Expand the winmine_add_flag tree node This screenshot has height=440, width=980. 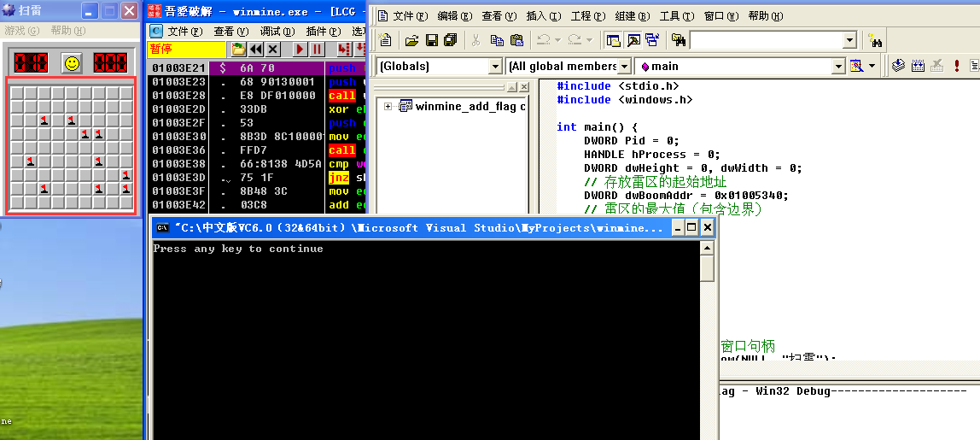(x=388, y=107)
